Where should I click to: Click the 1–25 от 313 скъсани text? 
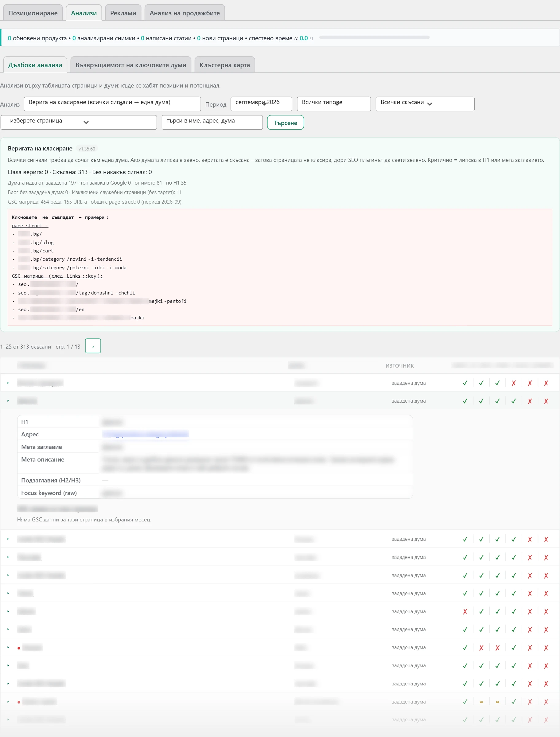(26, 346)
